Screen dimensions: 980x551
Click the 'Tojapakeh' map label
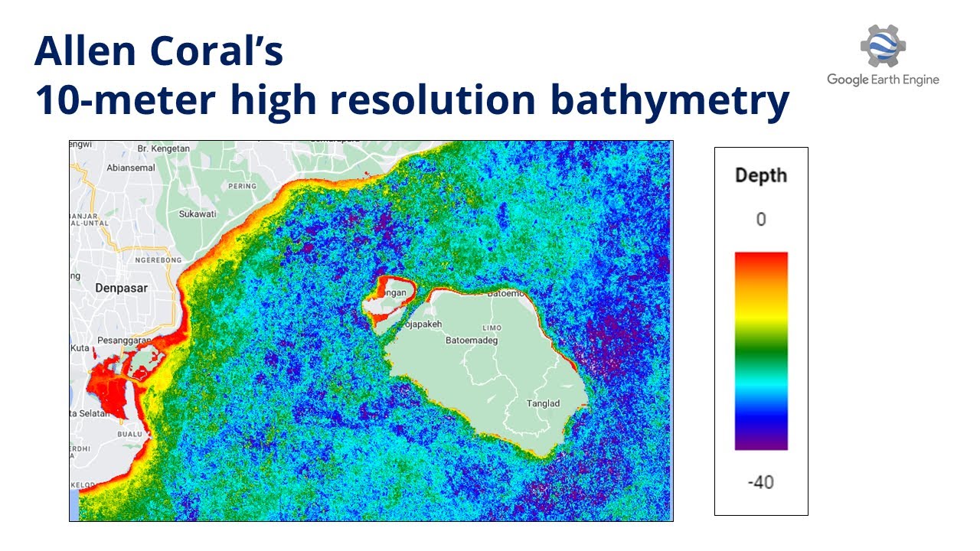424,324
